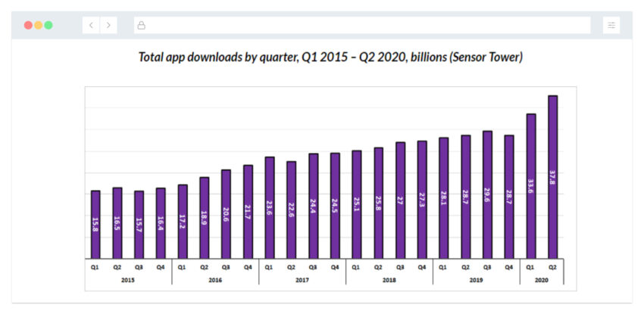Click the Q4 2016 bar showing 21.7
Viewport: 644px width, 314px height.
coord(248,211)
